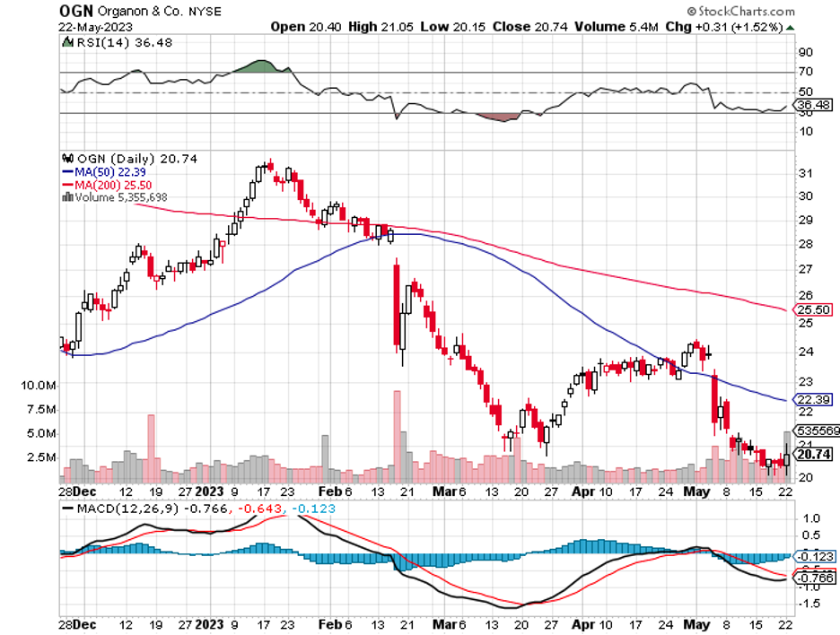Click the High 21.05 value
Screen dimensions: 840x635
coord(381,27)
